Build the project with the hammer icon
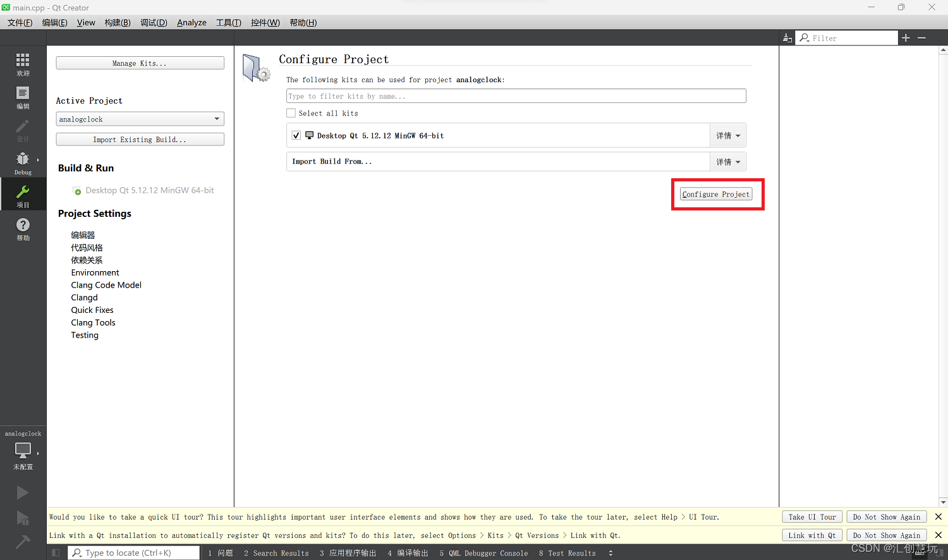Viewport: 948px width, 560px height. [x=23, y=542]
